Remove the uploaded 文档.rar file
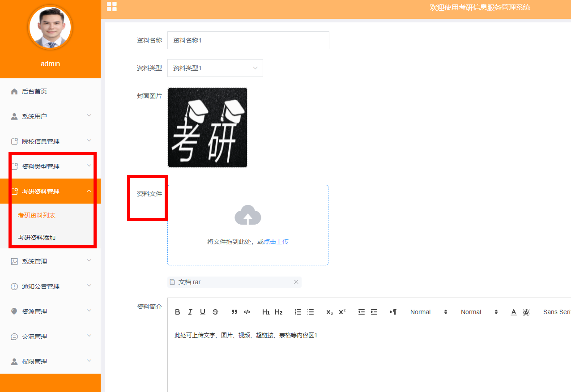The image size is (571, 392). 296,282
